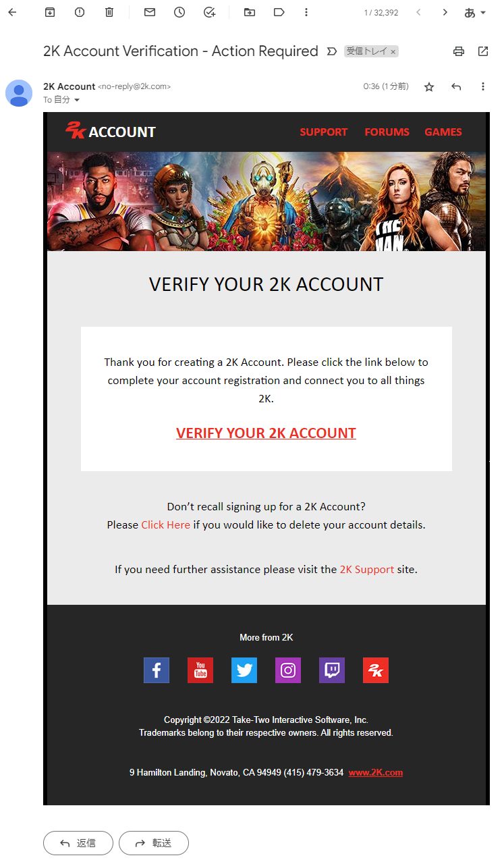Viewport: 504px width, 864px height.
Task: Mark the email as unread
Action: point(150,12)
